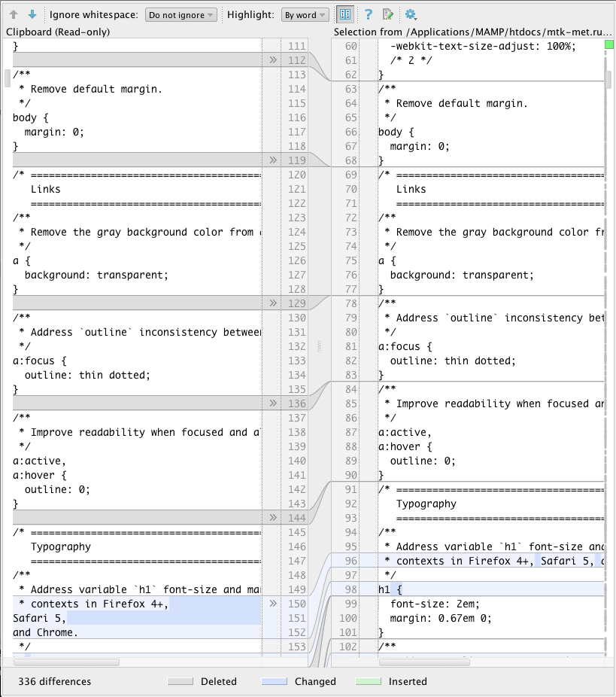616x697 pixels.
Task: Click the edit file icon in toolbar
Action: click(x=387, y=14)
